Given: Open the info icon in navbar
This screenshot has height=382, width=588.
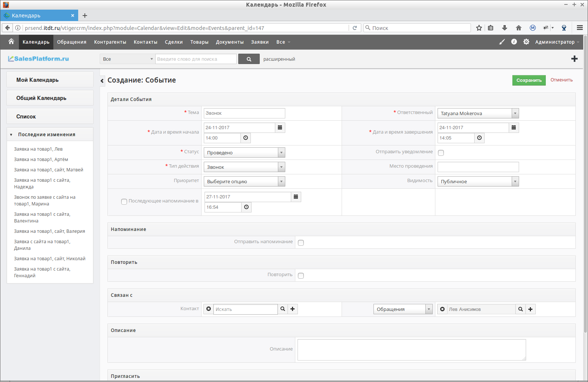Looking at the screenshot, I should (514, 42).
